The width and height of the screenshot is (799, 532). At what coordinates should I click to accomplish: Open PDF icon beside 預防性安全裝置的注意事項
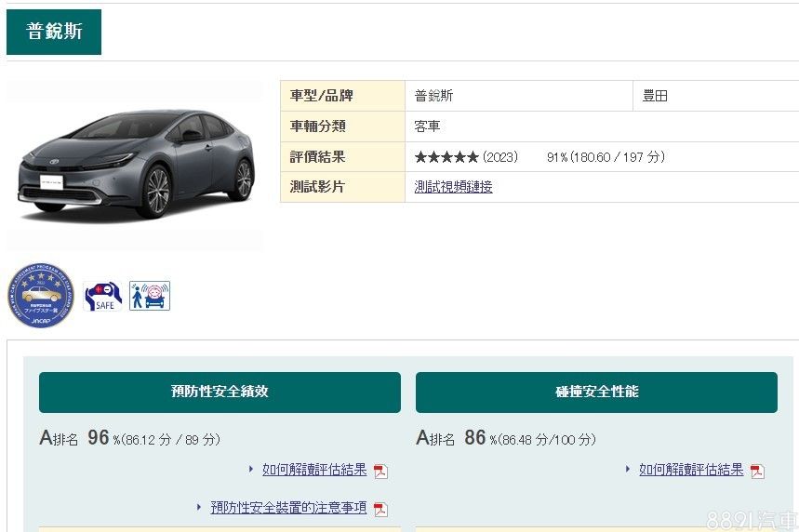(380, 509)
